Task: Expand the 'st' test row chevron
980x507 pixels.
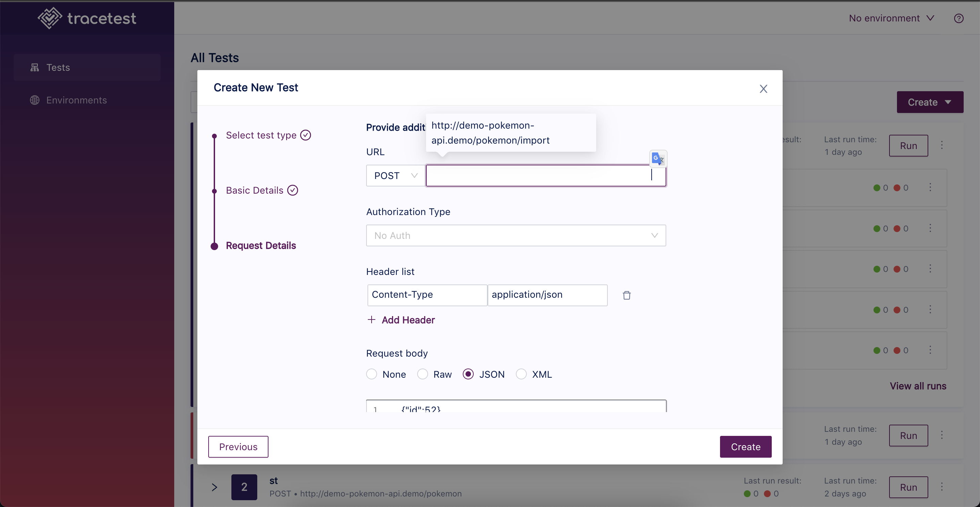Action: [x=214, y=487]
